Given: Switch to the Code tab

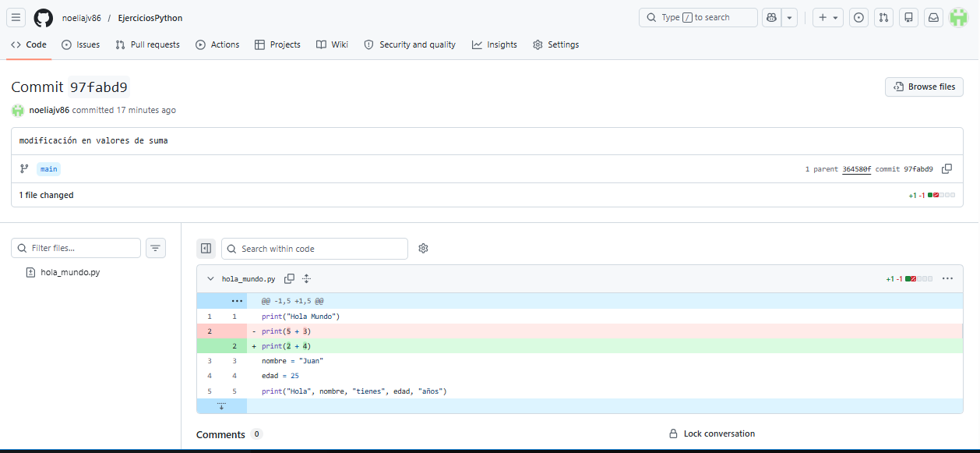Looking at the screenshot, I should tap(29, 44).
